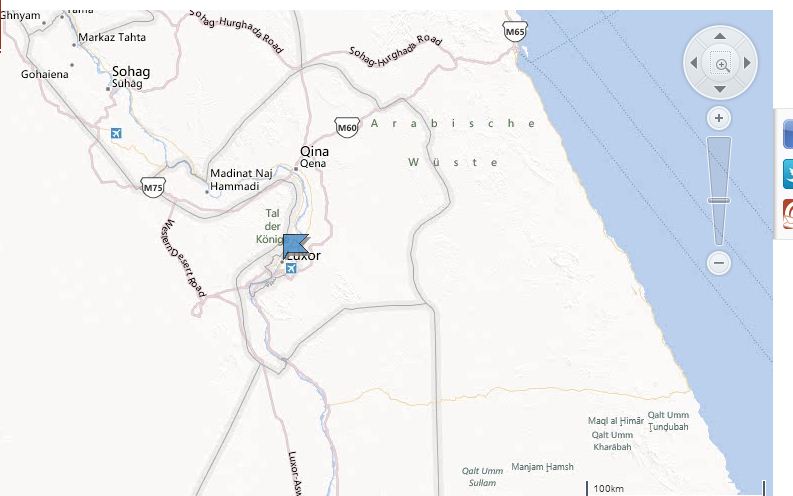Click the M65 road shield near the coast

[x=515, y=31]
